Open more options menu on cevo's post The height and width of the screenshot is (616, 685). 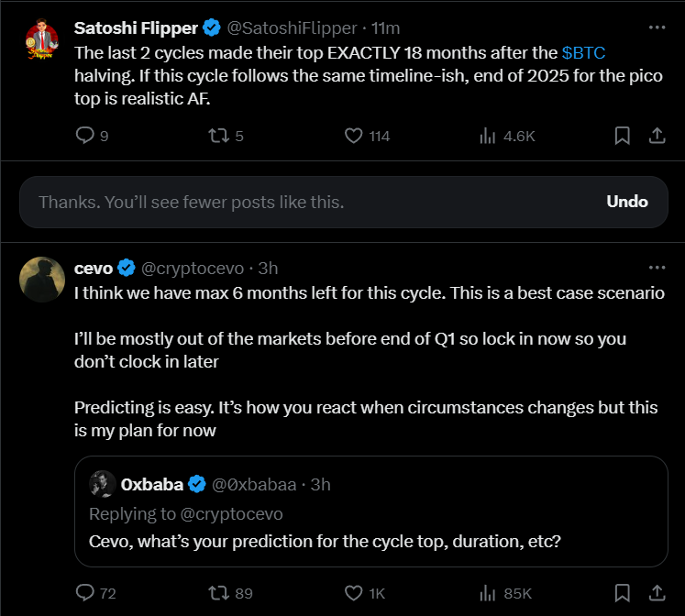click(x=657, y=268)
